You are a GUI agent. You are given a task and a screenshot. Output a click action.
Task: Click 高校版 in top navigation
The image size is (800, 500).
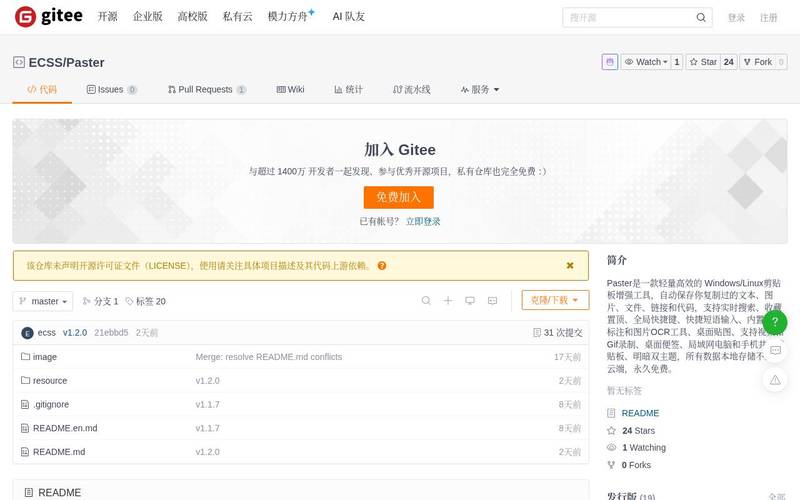point(192,16)
